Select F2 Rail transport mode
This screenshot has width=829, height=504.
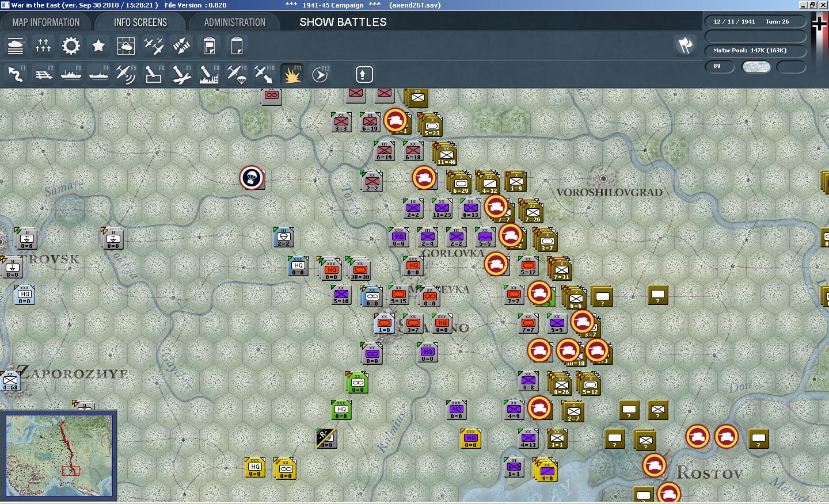(x=43, y=74)
